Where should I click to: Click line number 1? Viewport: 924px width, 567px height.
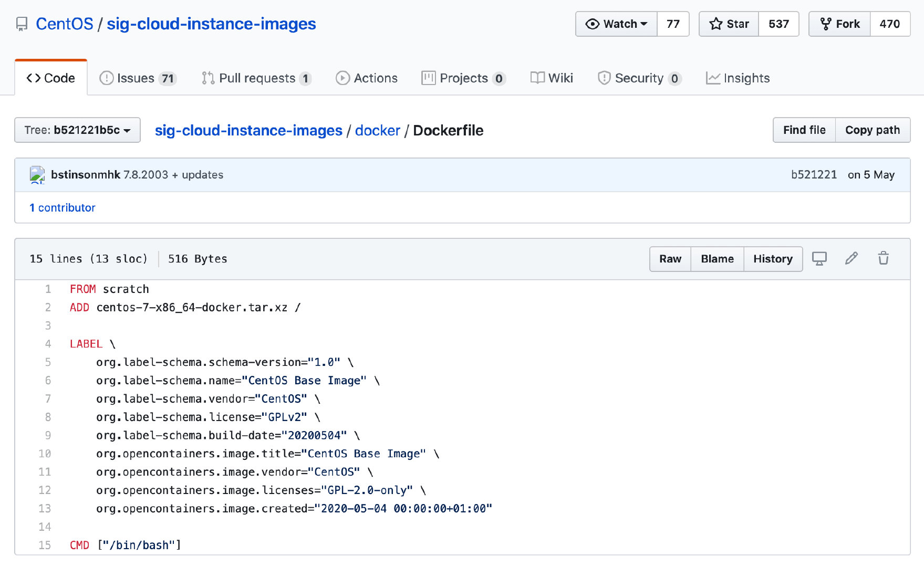click(48, 289)
